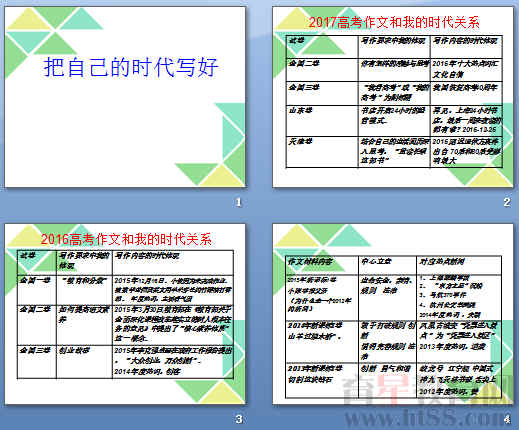
Task: Click 全国二卷 cell in the 2016 table
Action: point(37,325)
